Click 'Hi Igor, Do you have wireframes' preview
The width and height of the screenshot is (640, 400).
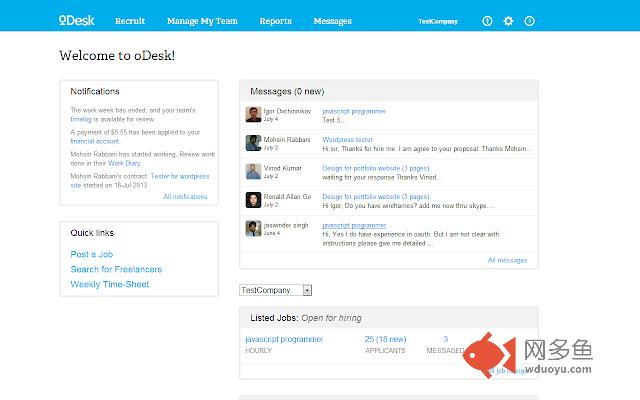pyautogui.click(x=408, y=206)
